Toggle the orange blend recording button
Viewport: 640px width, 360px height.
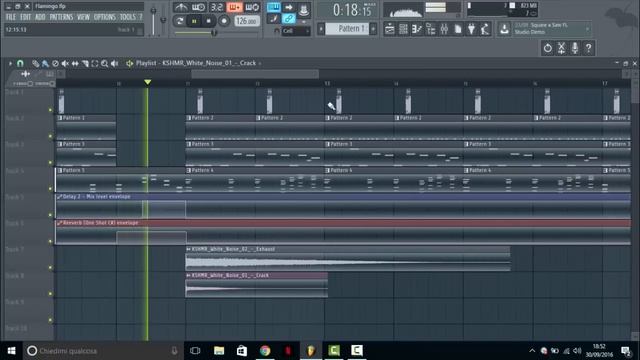234,7
